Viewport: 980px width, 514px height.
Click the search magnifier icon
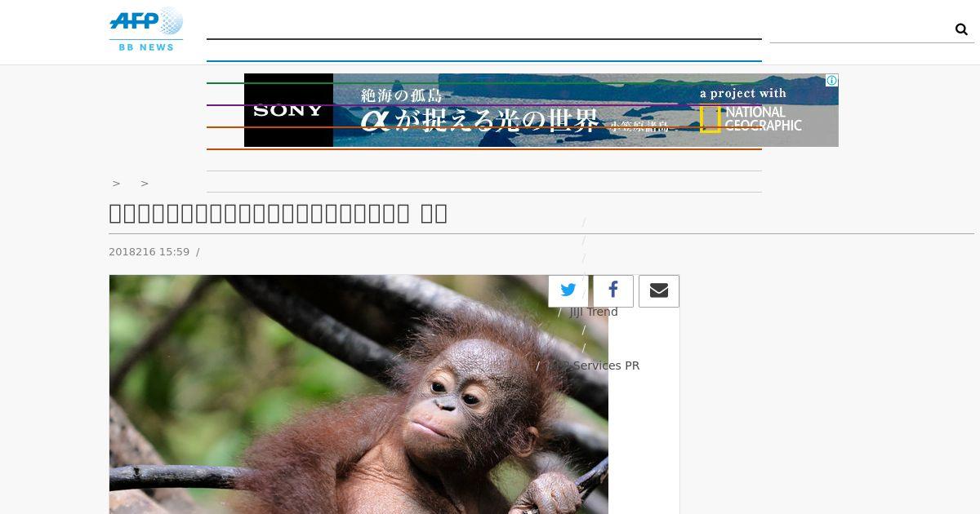[x=961, y=29]
